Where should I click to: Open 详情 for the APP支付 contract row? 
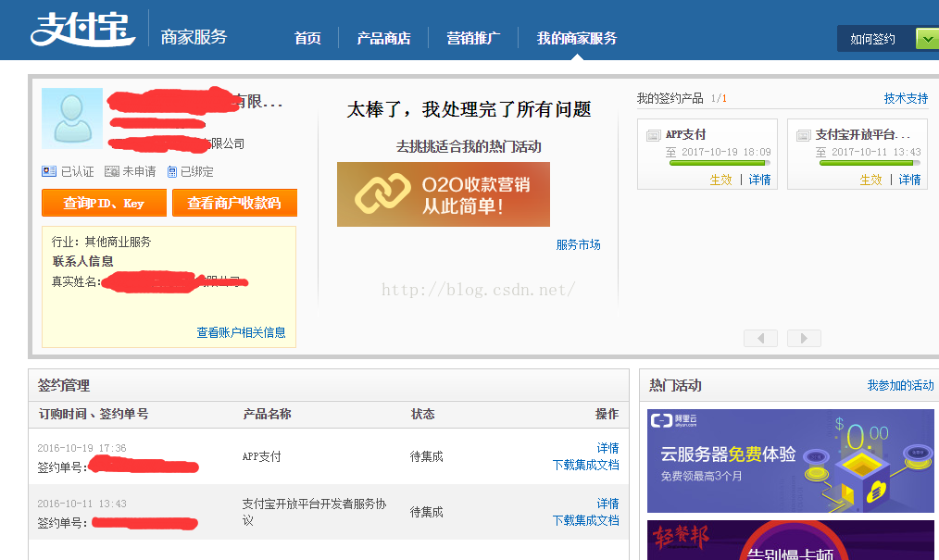pos(607,448)
